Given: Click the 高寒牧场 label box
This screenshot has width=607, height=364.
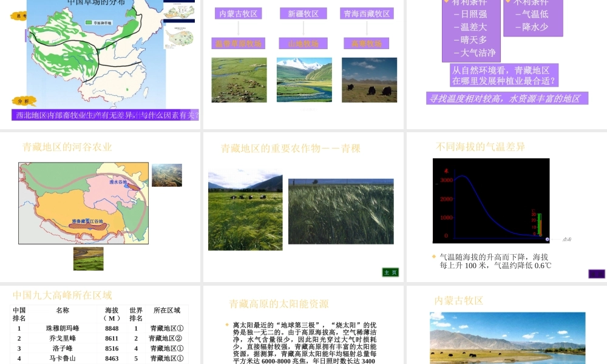Looking at the screenshot, I should pyautogui.click(x=366, y=43).
